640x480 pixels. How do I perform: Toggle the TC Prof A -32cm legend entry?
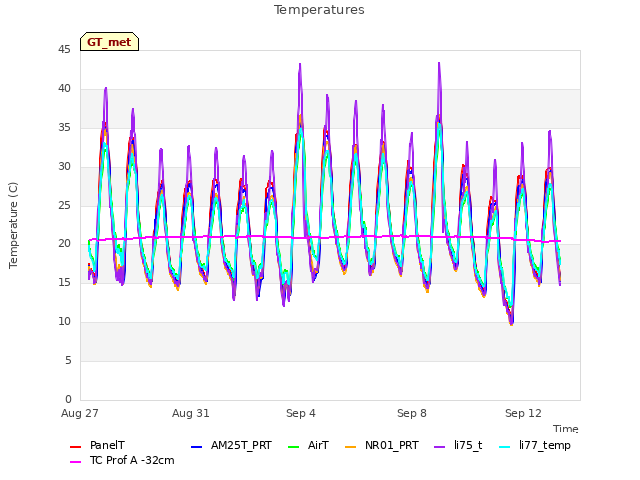122,460
